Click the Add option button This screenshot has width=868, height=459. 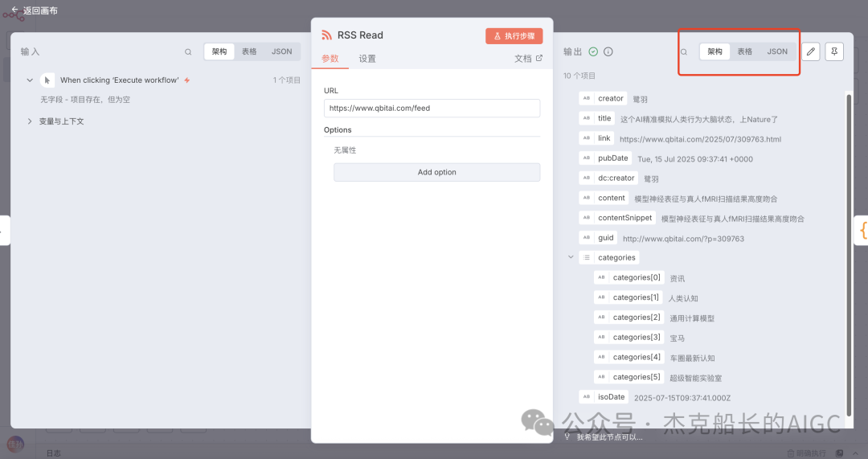436,172
